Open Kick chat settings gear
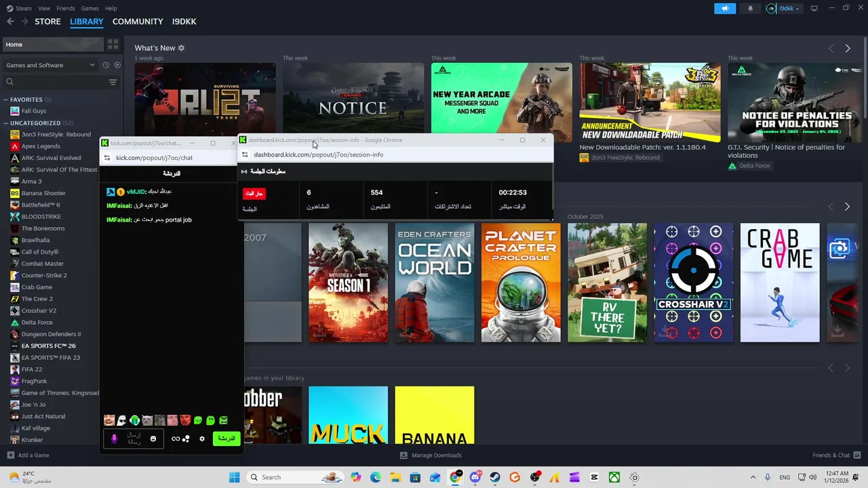The height and width of the screenshot is (488, 868). (201, 439)
